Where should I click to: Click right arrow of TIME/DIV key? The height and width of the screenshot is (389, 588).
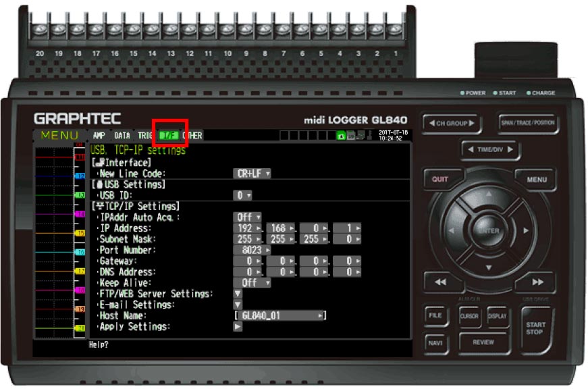coord(510,149)
